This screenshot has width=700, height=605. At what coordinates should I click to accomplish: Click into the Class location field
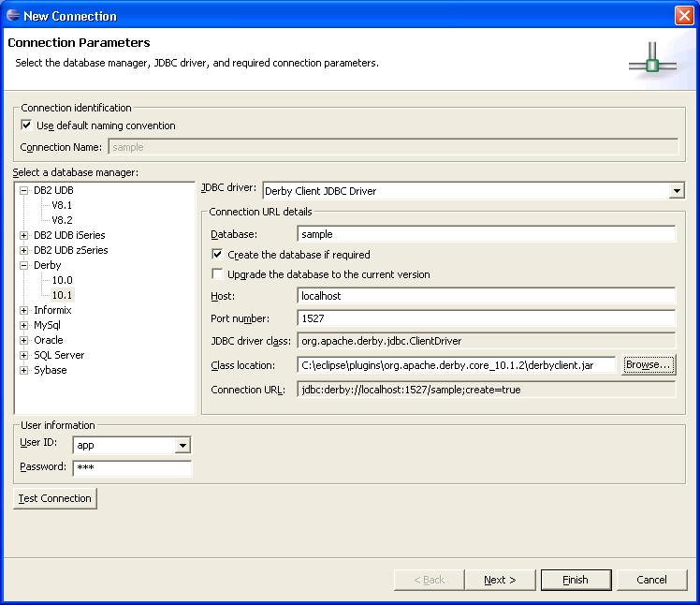click(x=457, y=365)
